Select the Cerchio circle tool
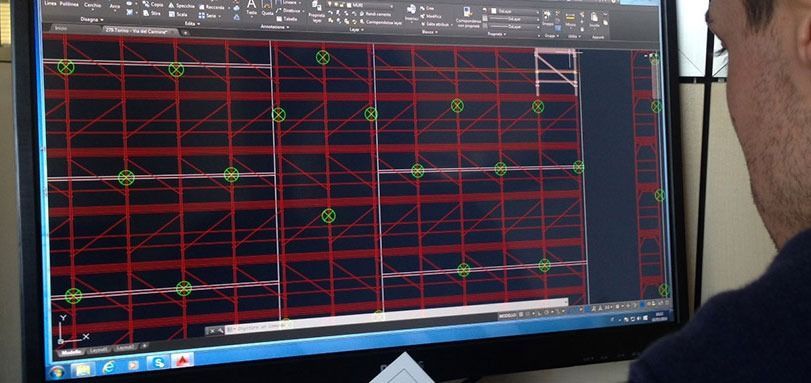Image resolution: width=811 pixels, height=383 pixels. [x=92, y=6]
